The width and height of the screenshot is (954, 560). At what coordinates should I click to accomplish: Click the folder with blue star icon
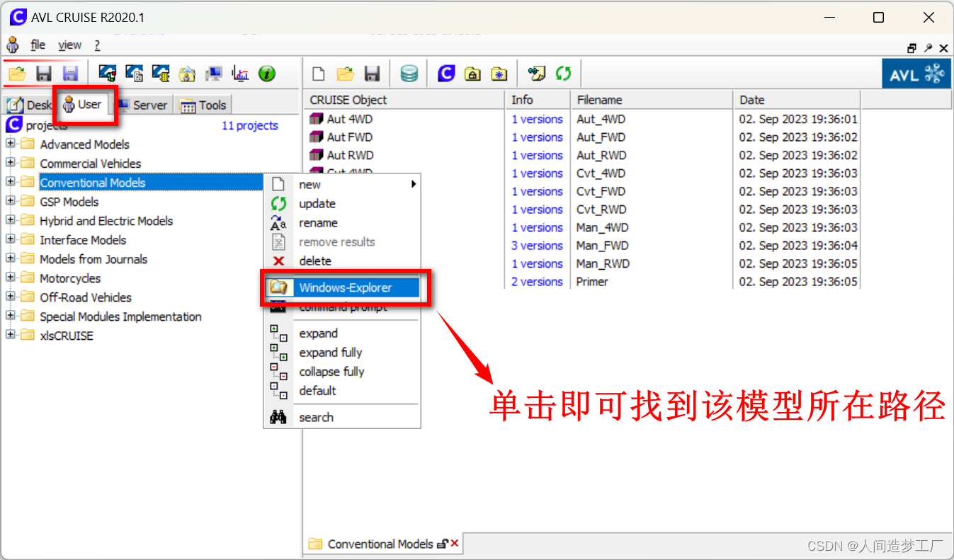(x=499, y=73)
